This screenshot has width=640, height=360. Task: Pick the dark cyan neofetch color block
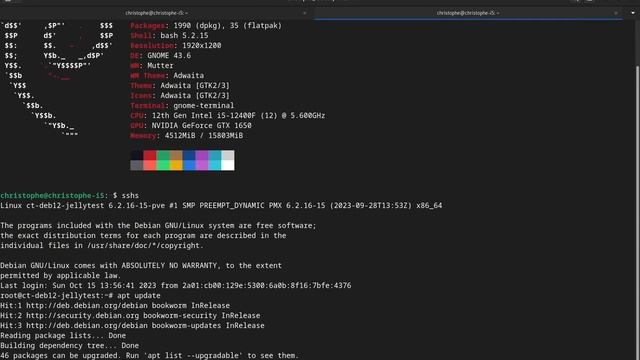point(215,155)
